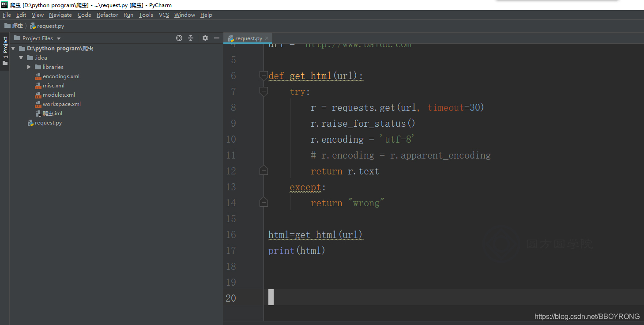Open the Navigate menu

click(x=60, y=15)
